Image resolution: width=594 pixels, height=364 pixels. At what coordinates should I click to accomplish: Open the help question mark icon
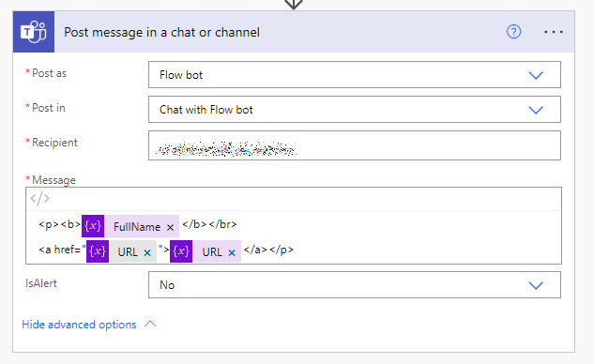[513, 32]
